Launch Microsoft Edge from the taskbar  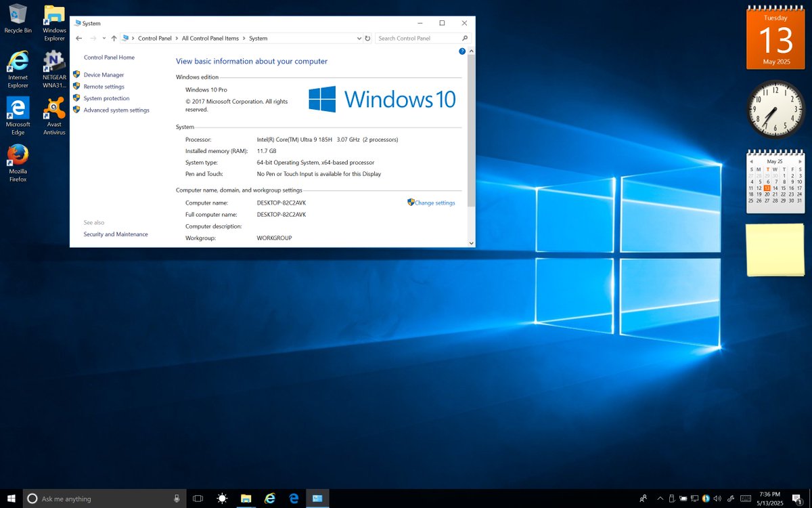294,499
